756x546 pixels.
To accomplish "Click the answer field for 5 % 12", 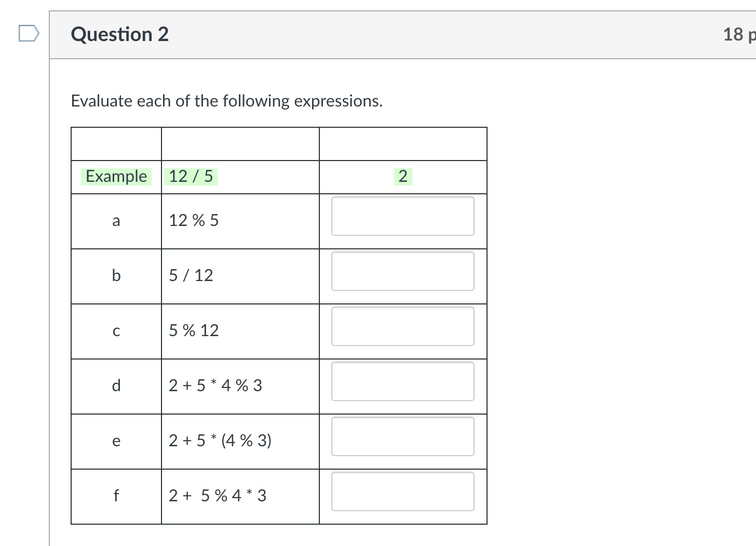I will click(403, 326).
